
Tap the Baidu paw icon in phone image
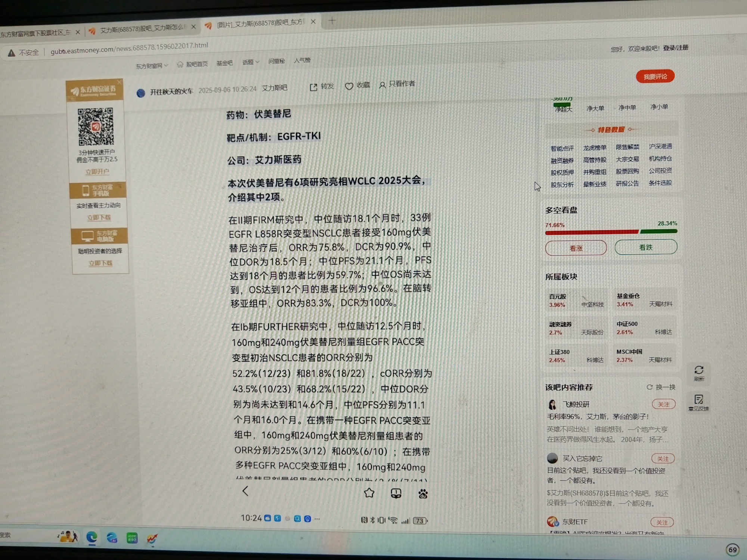423,494
